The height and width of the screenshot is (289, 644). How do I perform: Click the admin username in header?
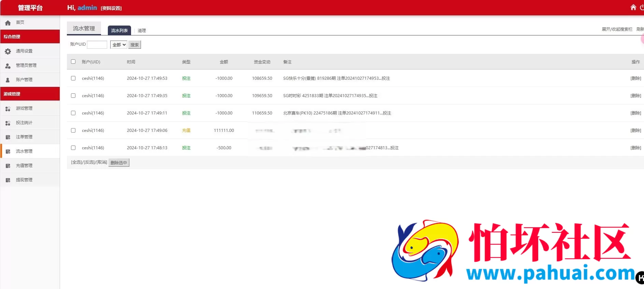click(87, 7)
